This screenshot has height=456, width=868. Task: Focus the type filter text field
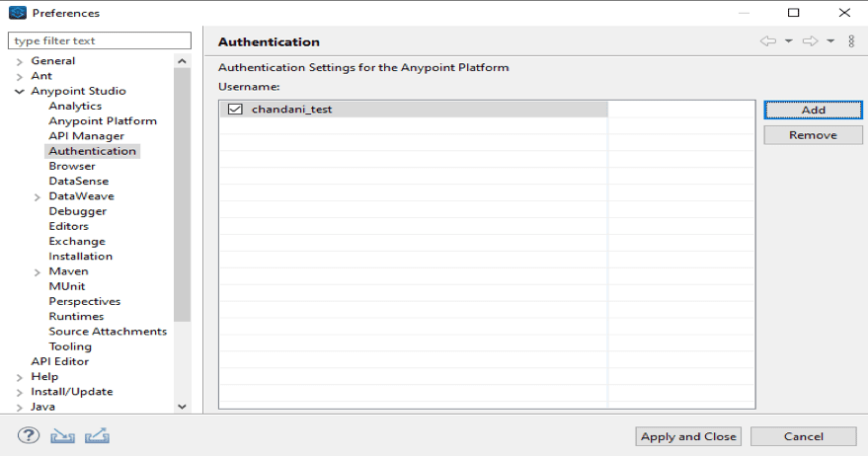coord(100,40)
